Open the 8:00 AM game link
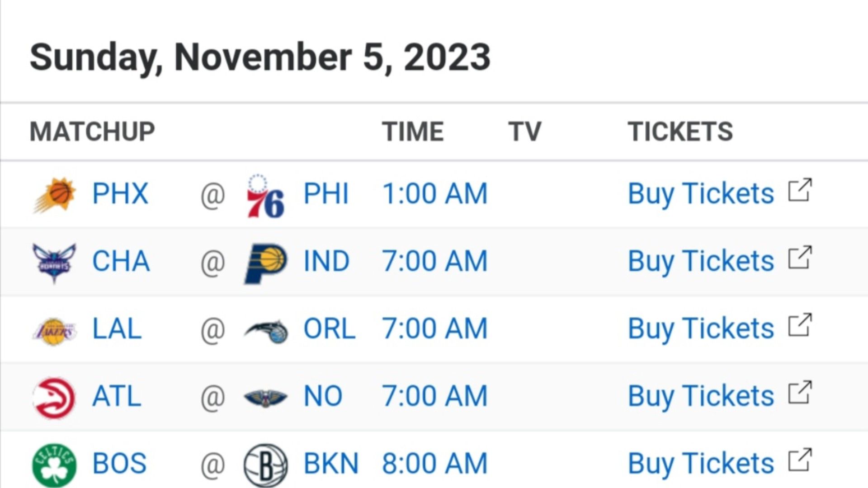Viewport: 868px width, 488px height. [x=435, y=464]
